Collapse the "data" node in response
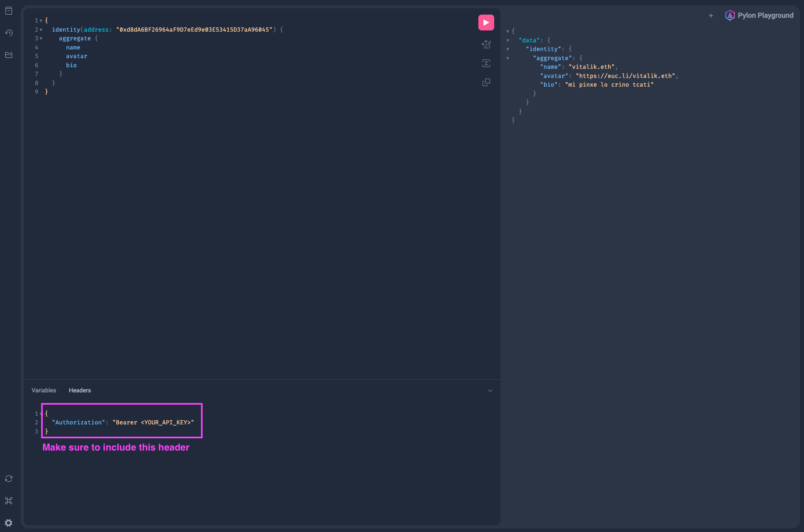The width and height of the screenshot is (804, 532). pyautogui.click(x=508, y=40)
